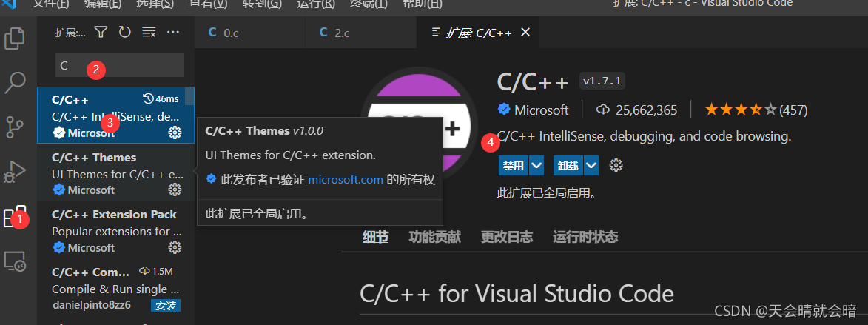Click the manage gear beside uninstall button
The width and height of the screenshot is (868, 325).
point(616,165)
